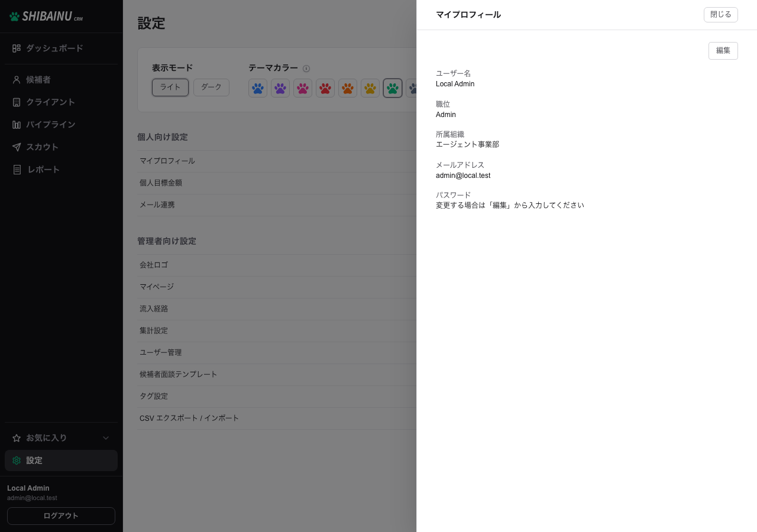The width and height of the screenshot is (757, 532).
Task: Click the 編集 button
Action: coord(723,51)
